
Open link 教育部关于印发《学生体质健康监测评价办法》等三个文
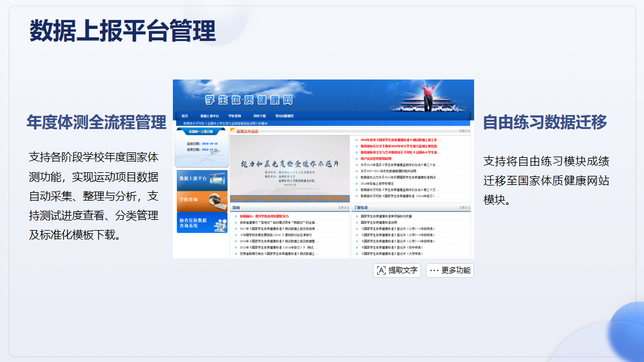point(400,190)
